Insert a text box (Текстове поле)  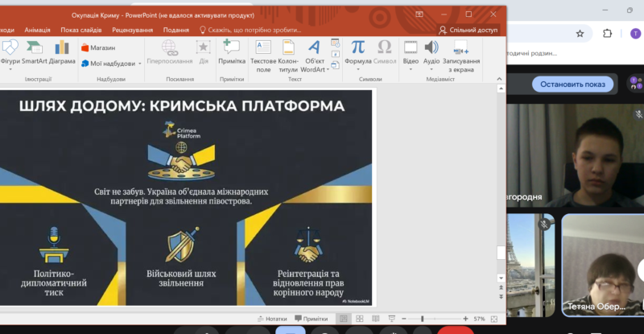pos(263,52)
